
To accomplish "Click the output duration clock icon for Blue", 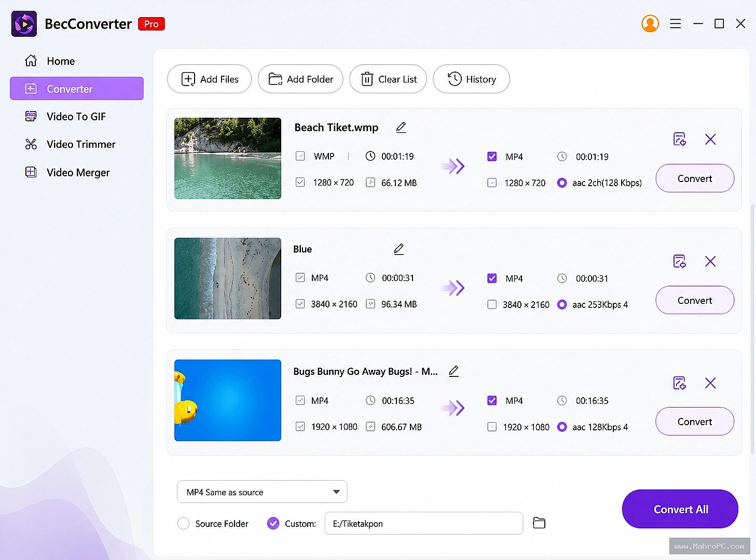I will coord(562,278).
